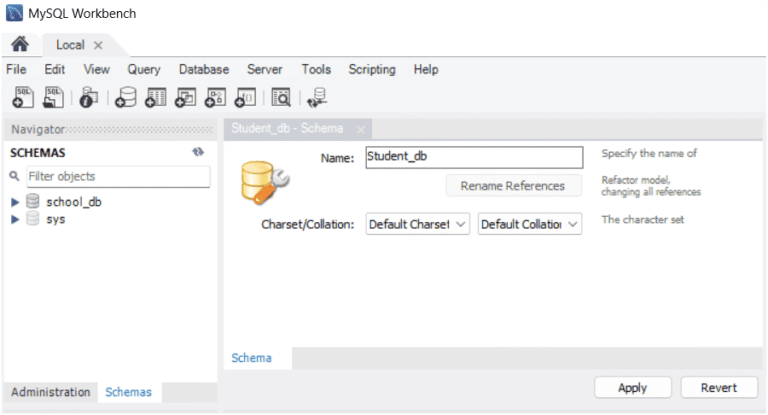Click the Navigator panel header

pos(111,129)
